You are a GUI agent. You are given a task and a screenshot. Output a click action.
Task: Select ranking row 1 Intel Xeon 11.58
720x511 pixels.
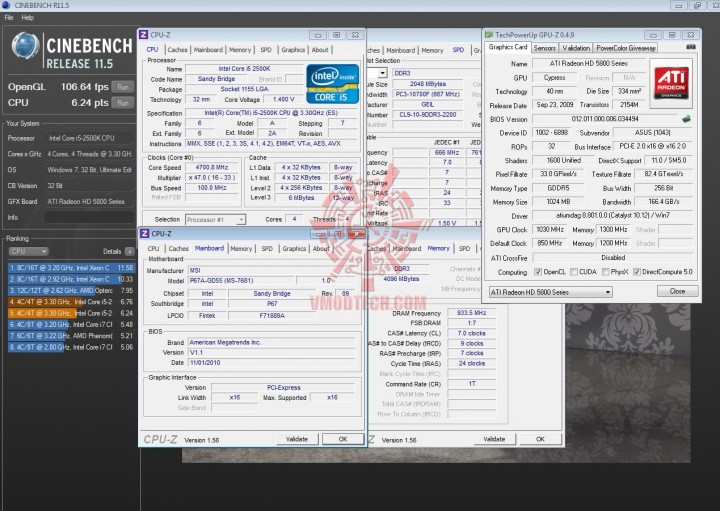point(71,268)
